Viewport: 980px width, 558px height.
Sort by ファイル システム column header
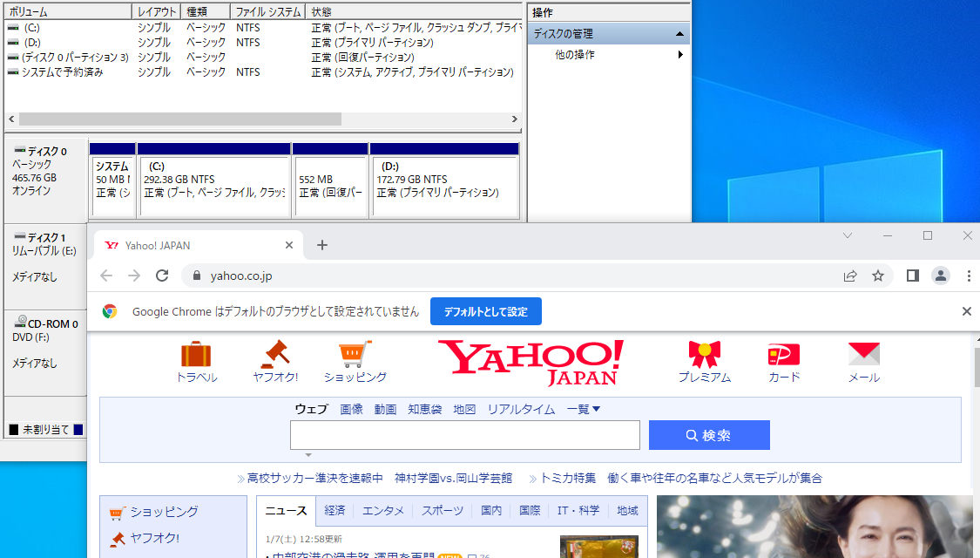(267, 12)
